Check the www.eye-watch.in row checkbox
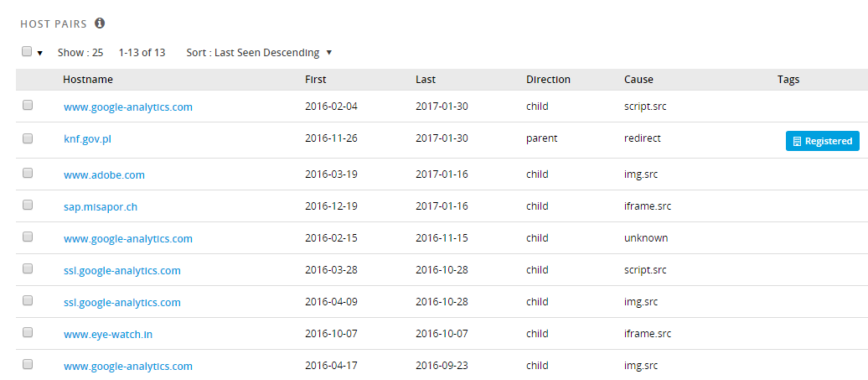Screen dimensions: 868x380 28,332
